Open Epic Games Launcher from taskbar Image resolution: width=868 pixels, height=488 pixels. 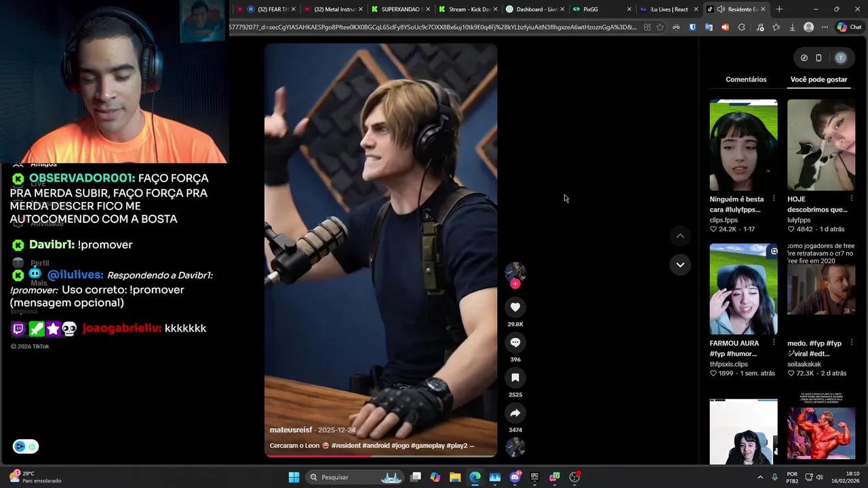pyautogui.click(x=534, y=477)
